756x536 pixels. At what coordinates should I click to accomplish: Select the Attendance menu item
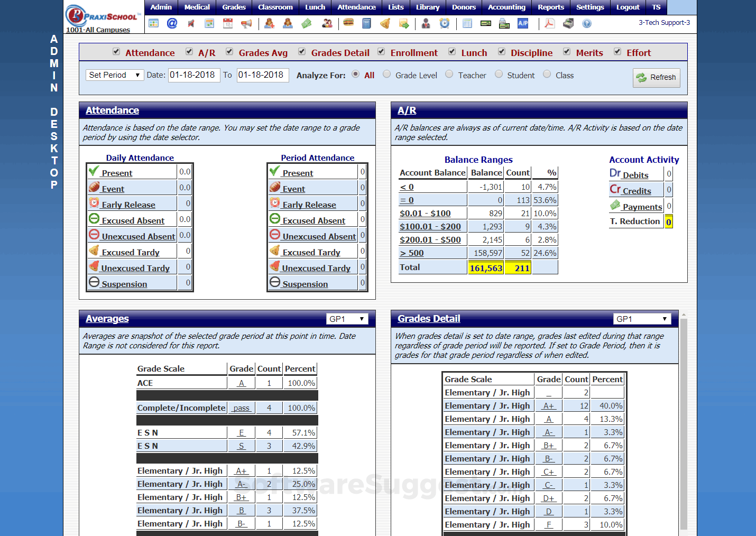(x=356, y=7)
